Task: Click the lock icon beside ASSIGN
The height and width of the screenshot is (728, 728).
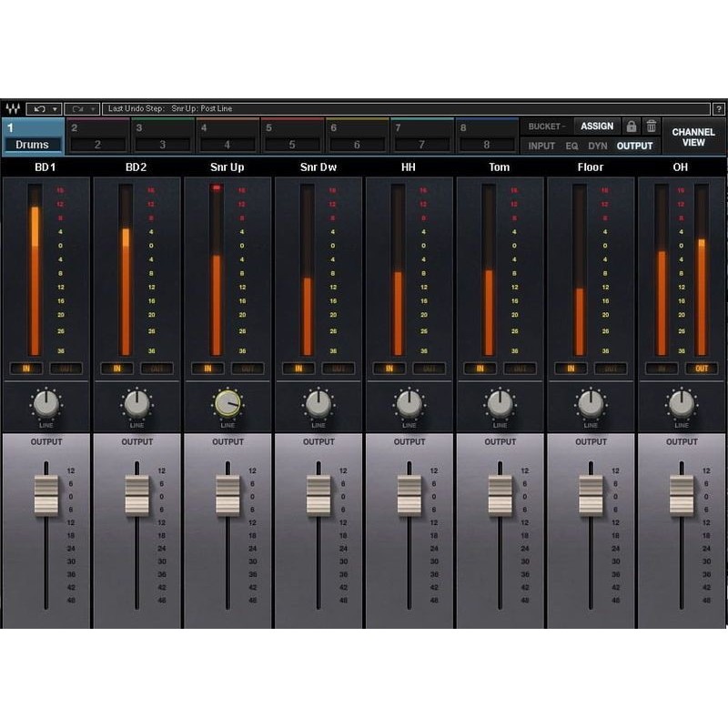Action: pos(632,126)
